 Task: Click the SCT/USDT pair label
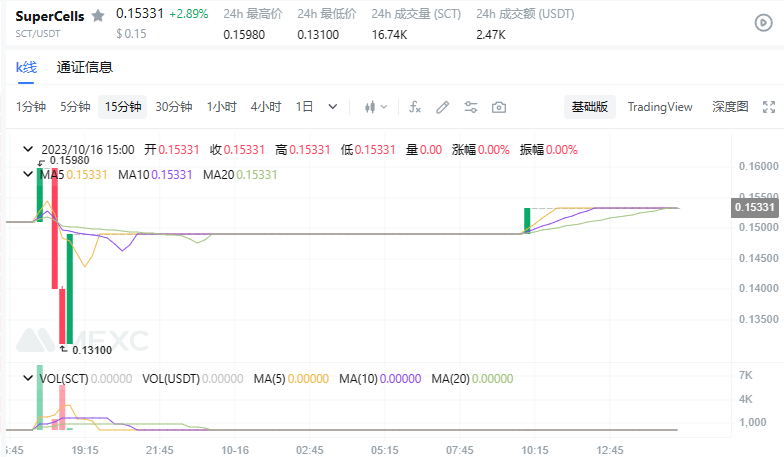coord(38,34)
